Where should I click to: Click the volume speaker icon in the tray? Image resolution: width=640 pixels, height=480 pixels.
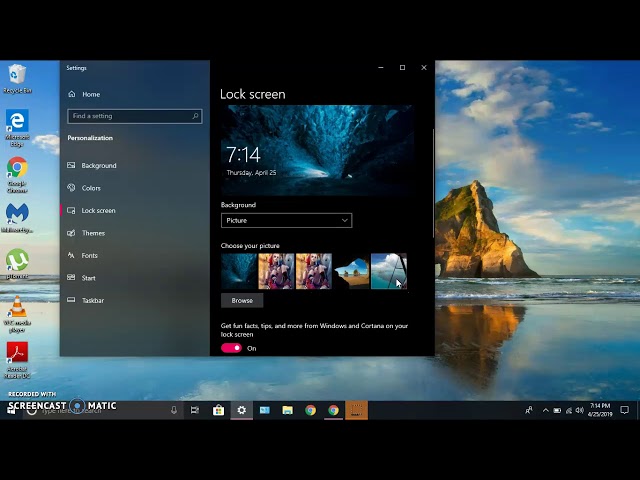(580, 410)
